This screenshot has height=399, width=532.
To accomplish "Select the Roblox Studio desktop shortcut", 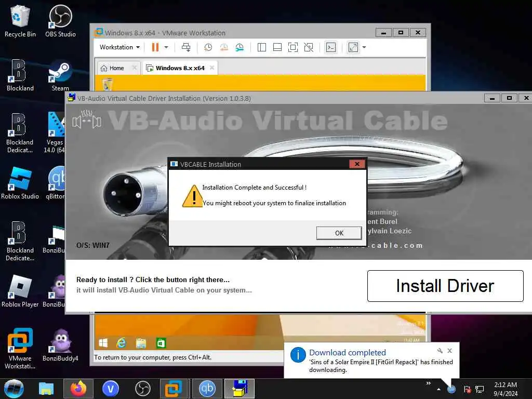I will click(20, 183).
